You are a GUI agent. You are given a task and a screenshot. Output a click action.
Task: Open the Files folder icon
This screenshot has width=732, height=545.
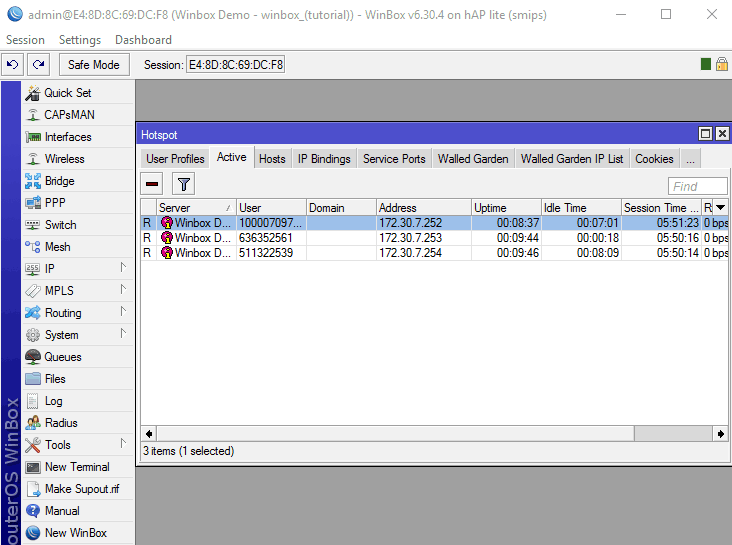pyautogui.click(x=33, y=379)
